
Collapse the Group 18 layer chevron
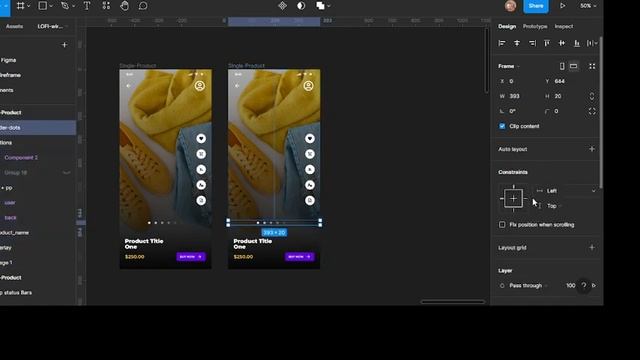pos(66,173)
